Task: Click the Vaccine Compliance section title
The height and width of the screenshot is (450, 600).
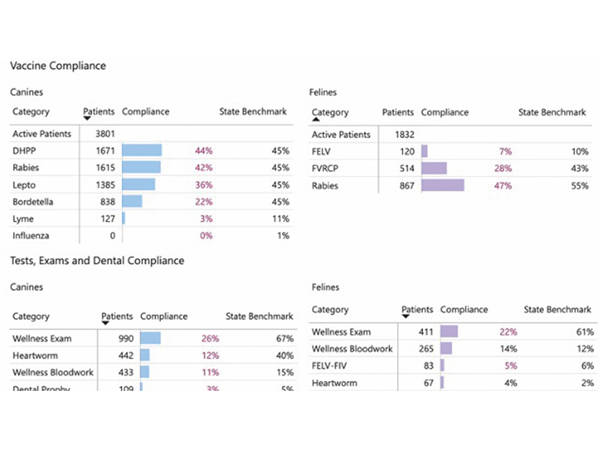Action: [x=57, y=65]
